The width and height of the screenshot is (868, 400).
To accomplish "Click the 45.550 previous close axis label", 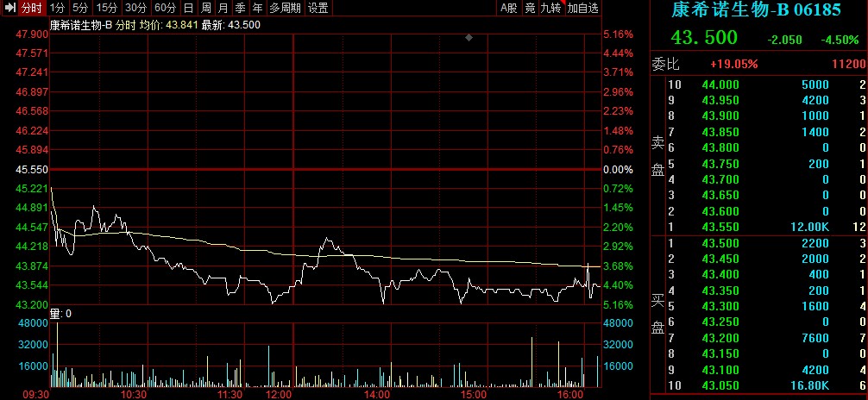I will point(33,169).
